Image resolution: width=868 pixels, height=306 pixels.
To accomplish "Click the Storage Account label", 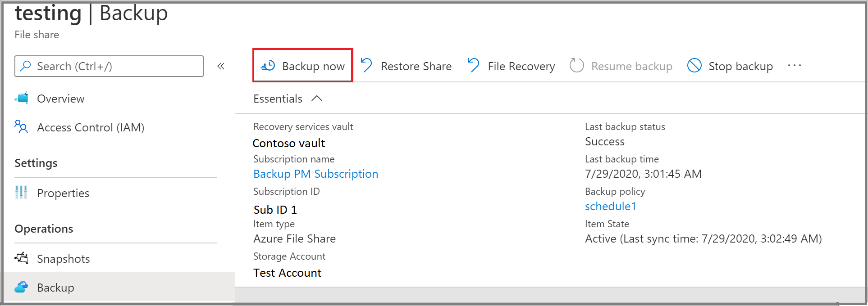I will [289, 256].
